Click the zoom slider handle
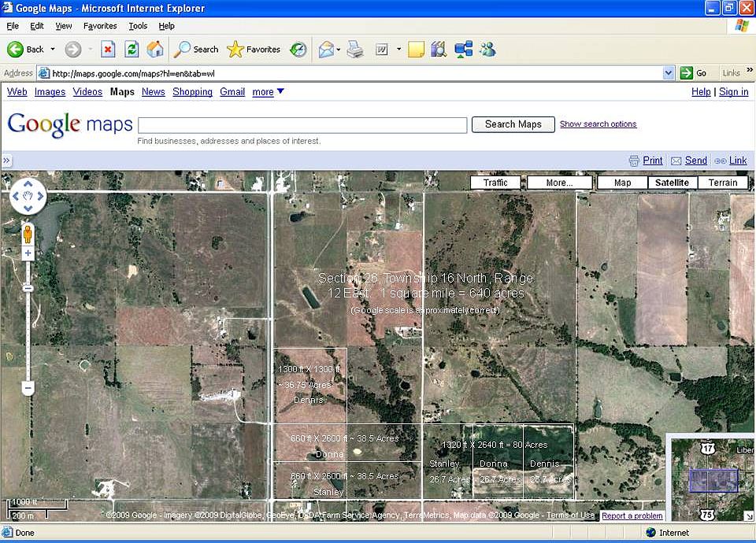The image size is (756, 543). pyautogui.click(x=28, y=288)
